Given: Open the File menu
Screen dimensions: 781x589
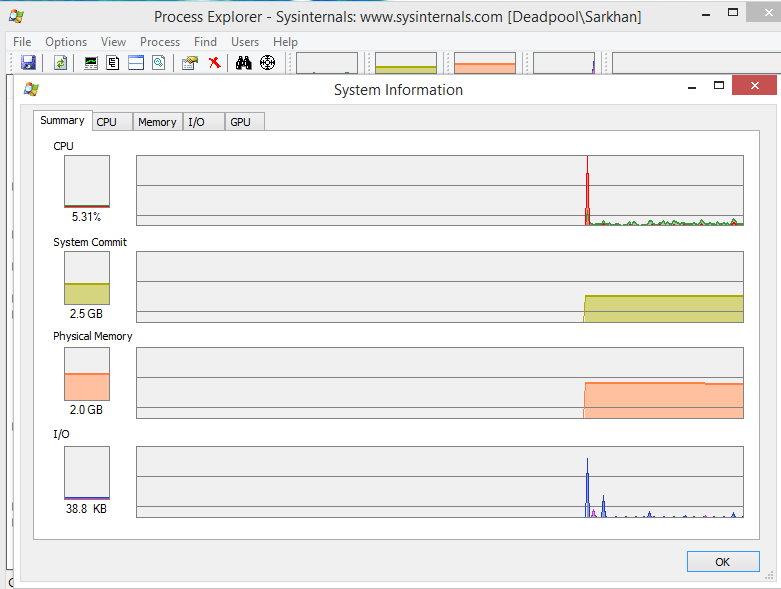Looking at the screenshot, I should coord(22,42).
